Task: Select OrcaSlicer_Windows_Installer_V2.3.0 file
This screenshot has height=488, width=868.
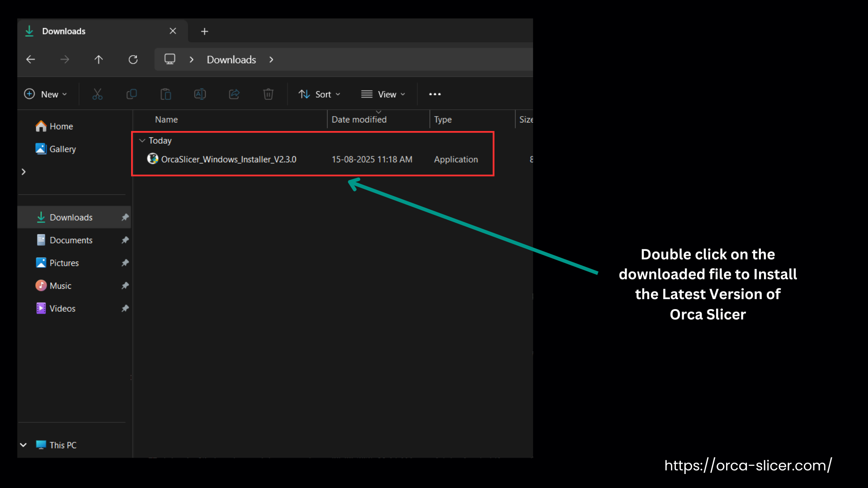Action: point(229,159)
